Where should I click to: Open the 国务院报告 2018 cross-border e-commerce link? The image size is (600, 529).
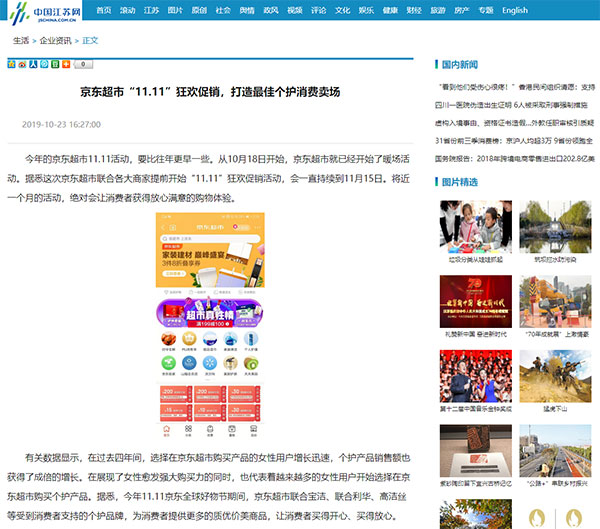[x=515, y=158]
